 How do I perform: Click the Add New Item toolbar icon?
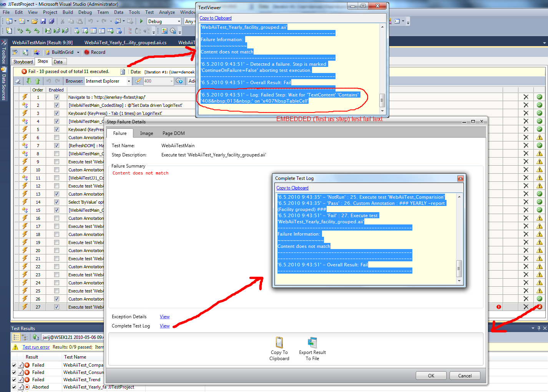pos(22,21)
